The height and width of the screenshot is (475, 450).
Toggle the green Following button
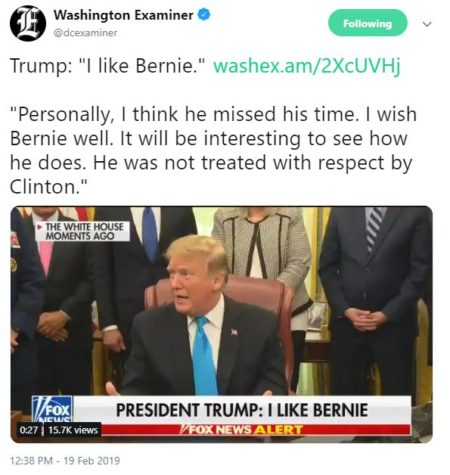[368, 23]
